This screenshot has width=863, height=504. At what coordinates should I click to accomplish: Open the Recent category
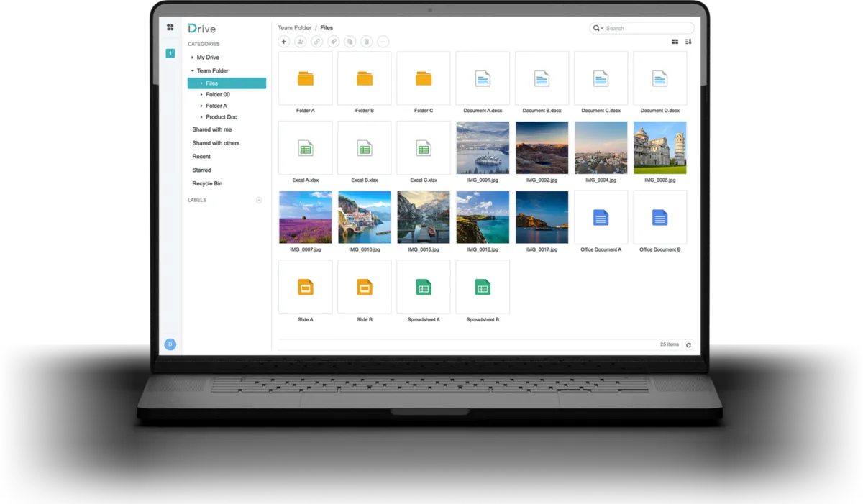click(x=201, y=156)
